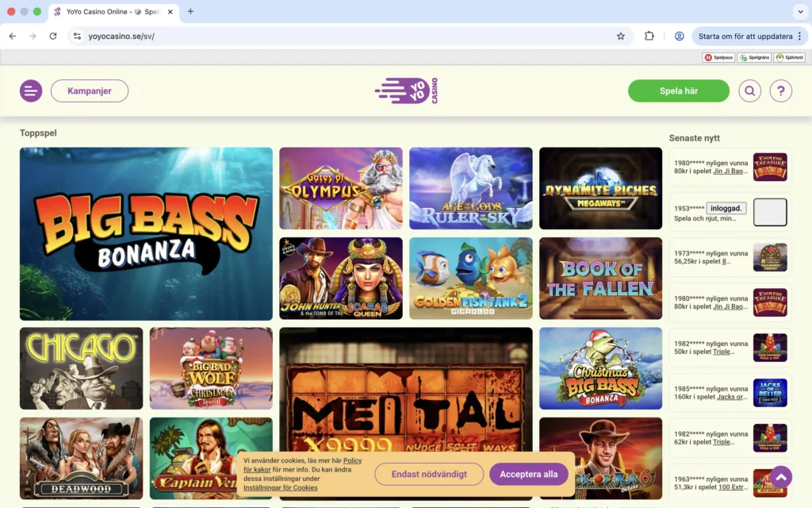Activate Spelpaus in the top bar
The height and width of the screenshot is (508, 812).
click(718, 56)
